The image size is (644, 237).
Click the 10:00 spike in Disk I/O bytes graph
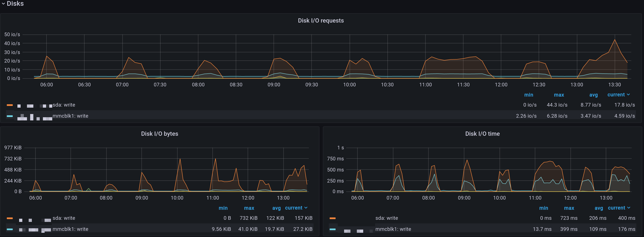(180, 159)
